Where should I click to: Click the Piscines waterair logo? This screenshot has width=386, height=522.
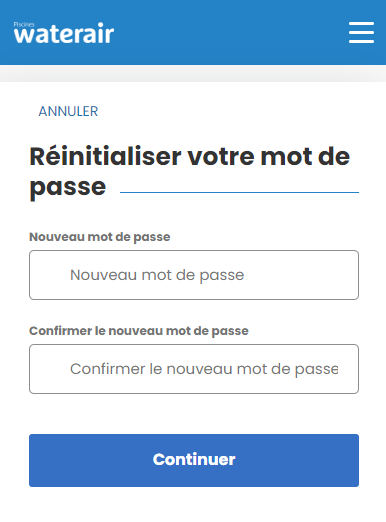click(x=64, y=33)
